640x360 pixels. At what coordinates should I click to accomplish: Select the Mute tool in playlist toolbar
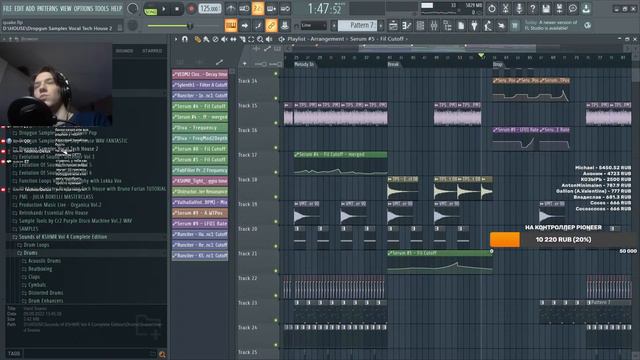224,39
